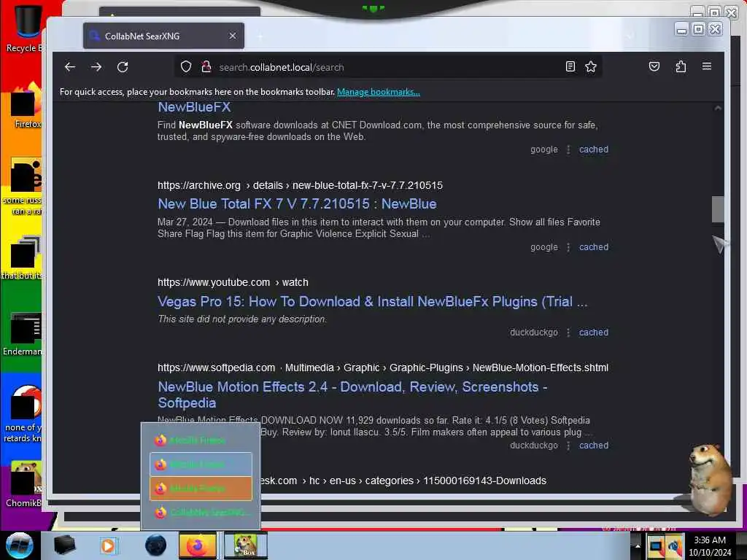Show hidden system tray icons arrow

click(x=638, y=545)
